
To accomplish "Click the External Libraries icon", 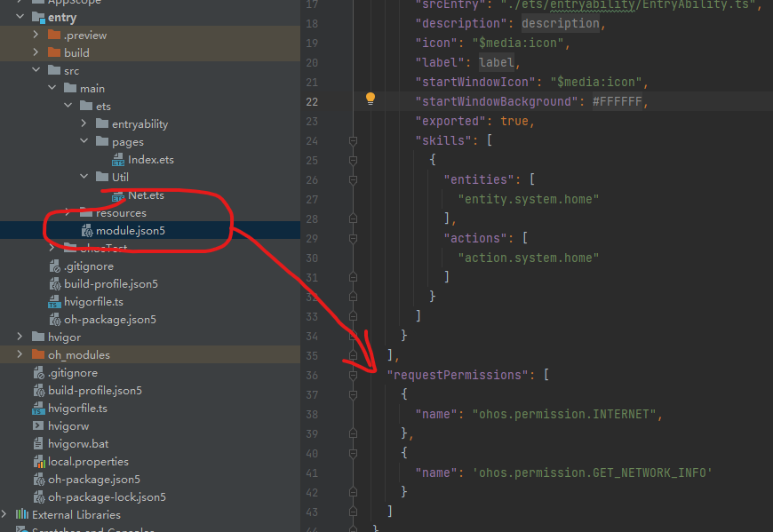I will coord(21,515).
